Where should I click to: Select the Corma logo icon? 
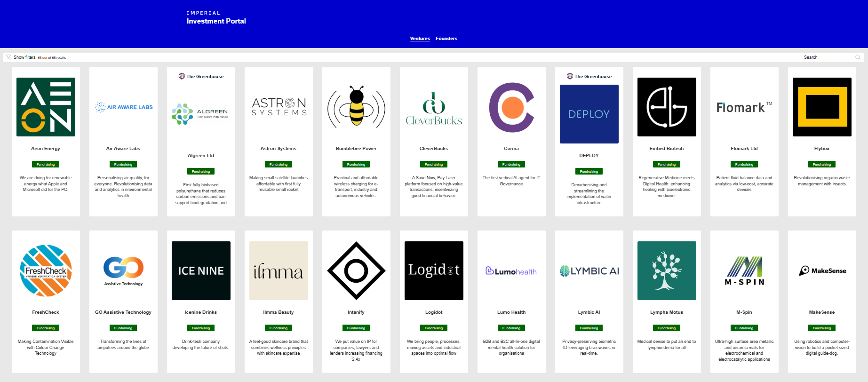pyautogui.click(x=511, y=107)
